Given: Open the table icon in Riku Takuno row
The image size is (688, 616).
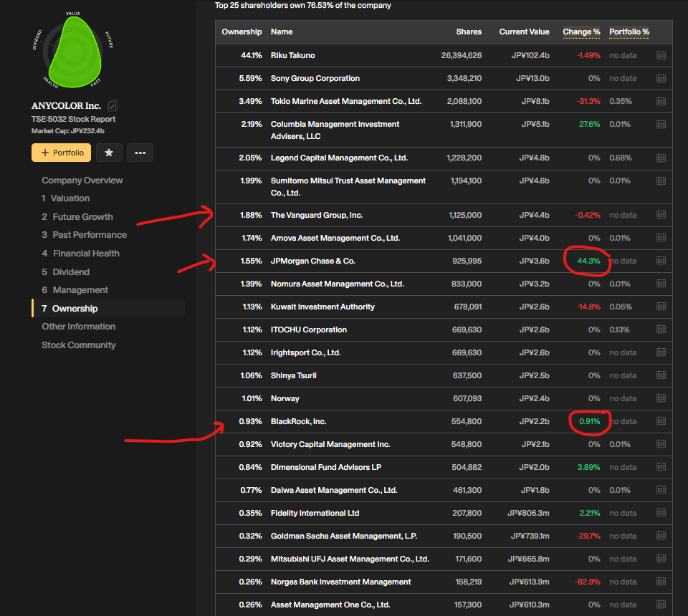Looking at the screenshot, I should [661, 55].
